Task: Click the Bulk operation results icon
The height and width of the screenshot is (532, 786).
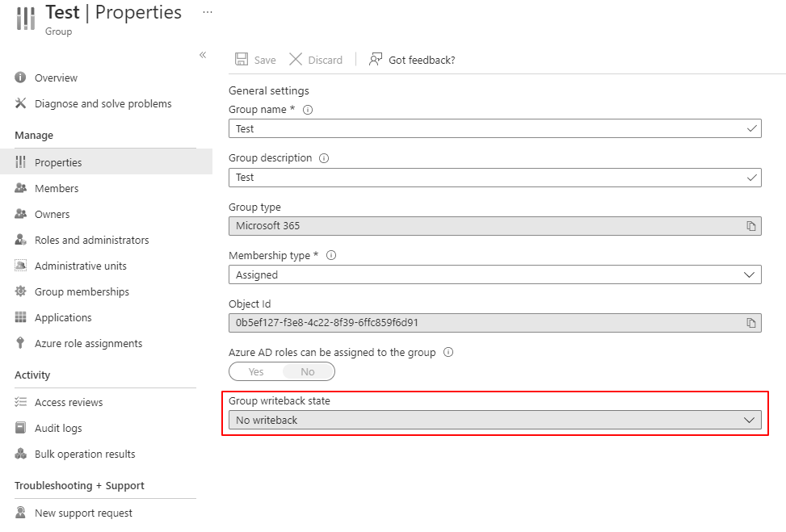Action: click(20, 454)
